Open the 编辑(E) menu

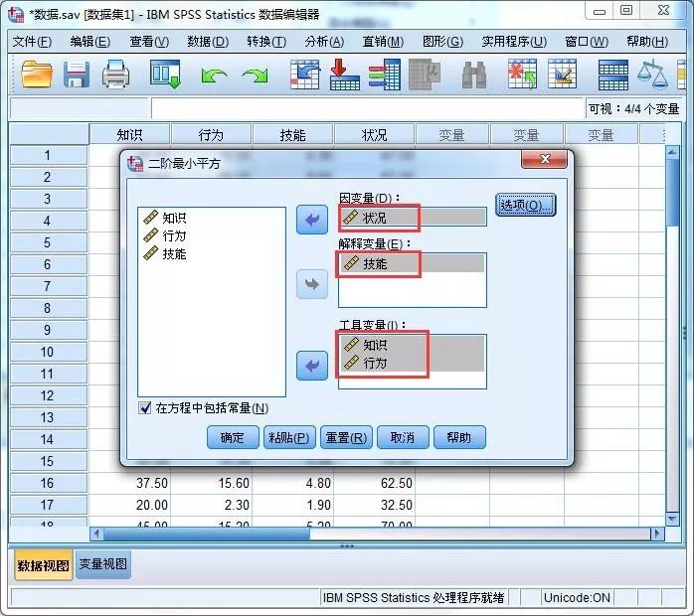click(90, 42)
